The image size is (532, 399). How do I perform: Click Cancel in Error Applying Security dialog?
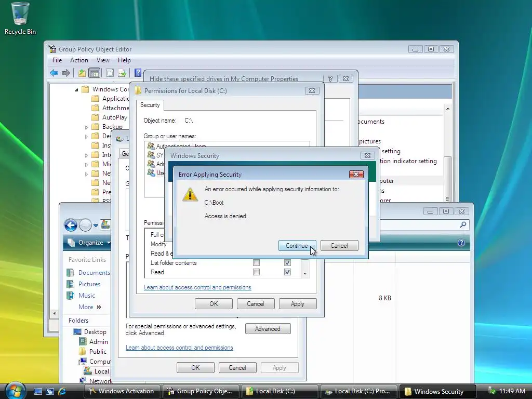339,246
